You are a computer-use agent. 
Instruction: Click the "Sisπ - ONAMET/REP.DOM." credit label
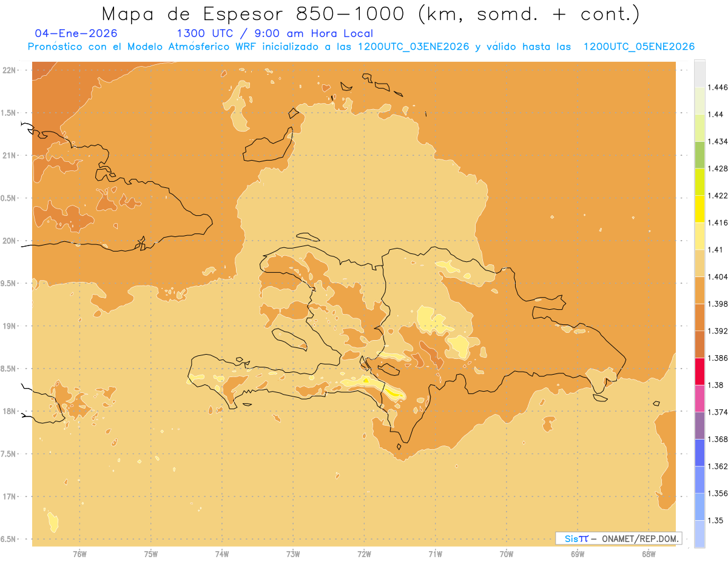click(619, 538)
